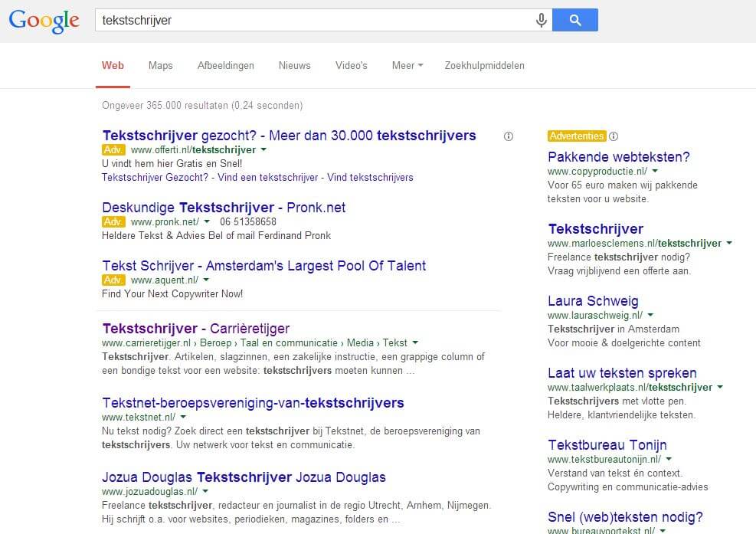Viewport: 756px width, 534px height.
Task: Expand arrow next to www.jozuadouglas.nl/
Action: [205, 491]
